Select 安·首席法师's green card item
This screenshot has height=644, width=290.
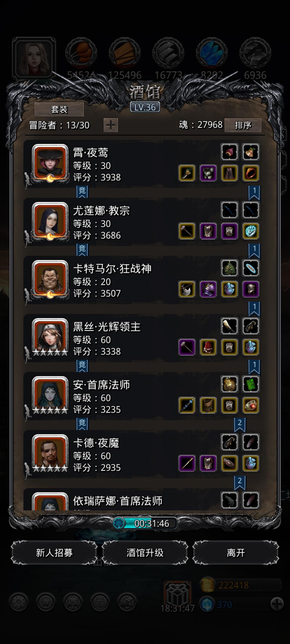tap(251, 384)
